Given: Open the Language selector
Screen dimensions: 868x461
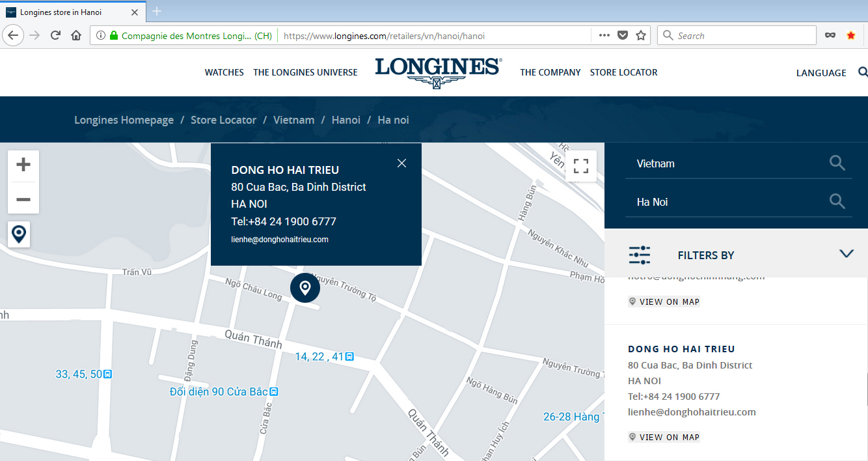Looking at the screenshot, I should (x=821, y=73).
